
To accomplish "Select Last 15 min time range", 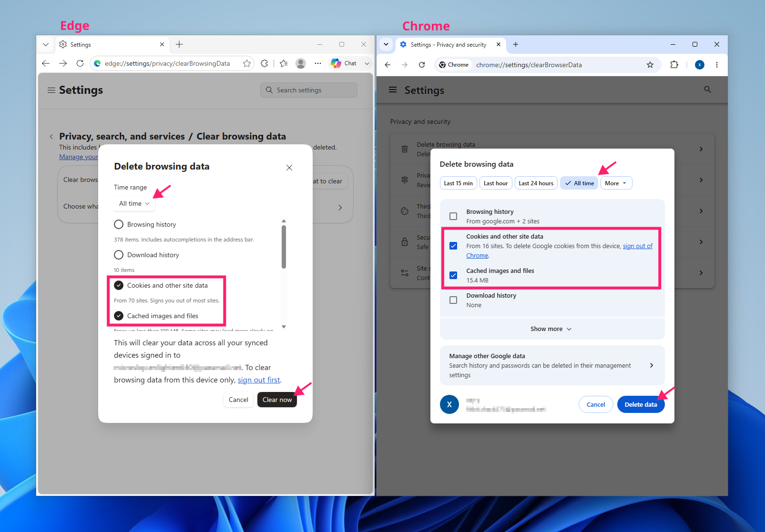I will tap(459, 183).
